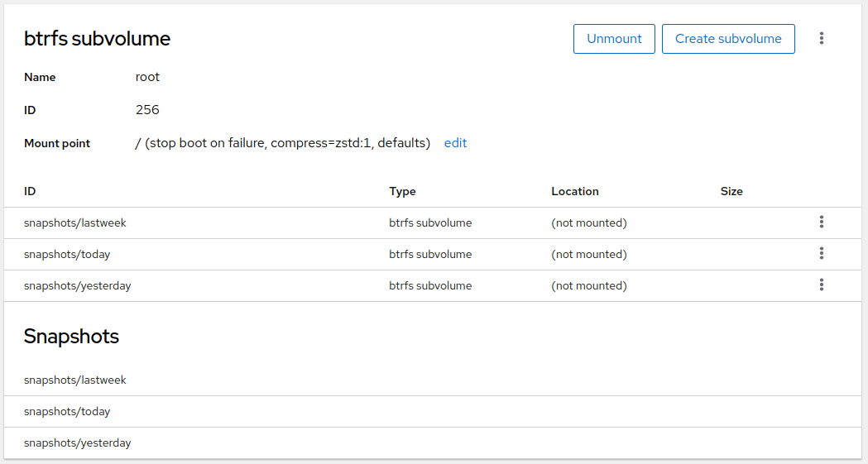Screen dimensions: 868x464
Task: Click the ID column header in table
Action: click(x=30, y=191)
